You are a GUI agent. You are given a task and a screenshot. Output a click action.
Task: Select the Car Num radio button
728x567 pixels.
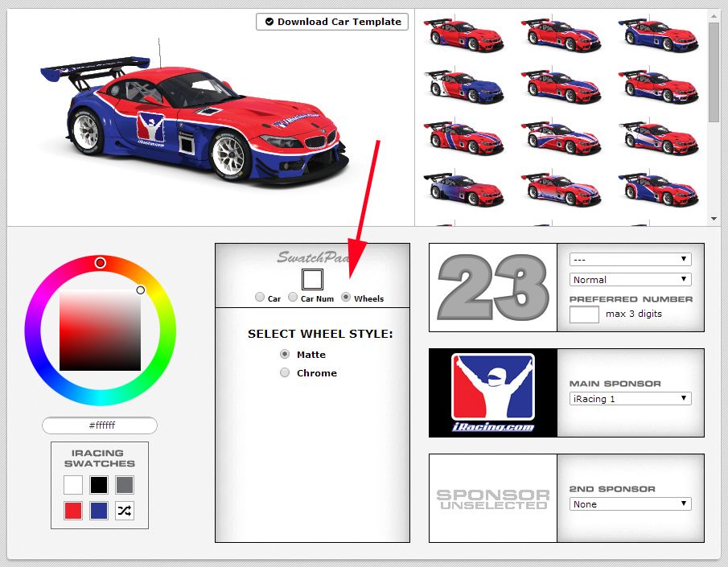pyautogui.click(x=293, y=298)
